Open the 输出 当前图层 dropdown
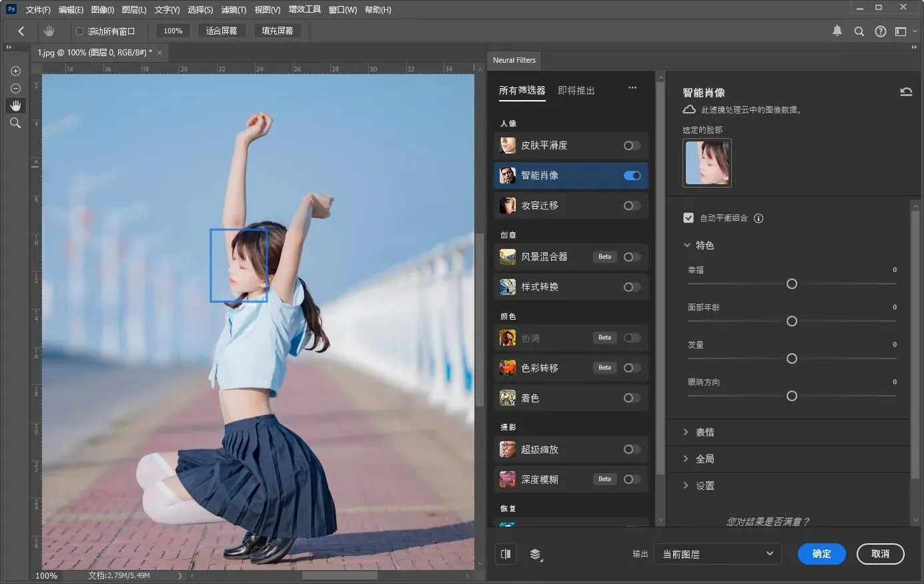Image resolution: width=924 pixels, height=584 pixels. point(717,554)
